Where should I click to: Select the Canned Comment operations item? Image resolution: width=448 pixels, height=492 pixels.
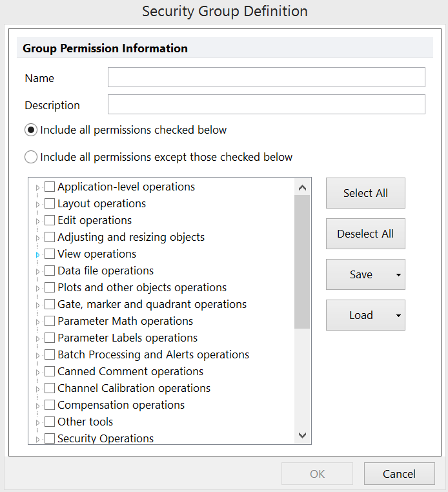(130, 372)
